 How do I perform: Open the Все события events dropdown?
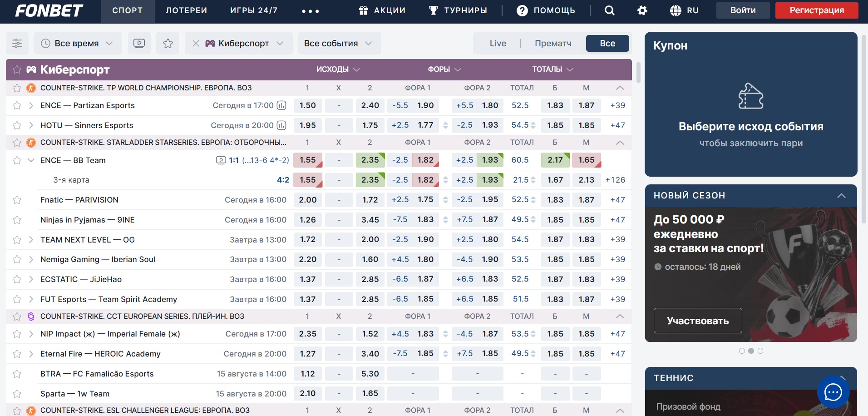click(339, 44)
